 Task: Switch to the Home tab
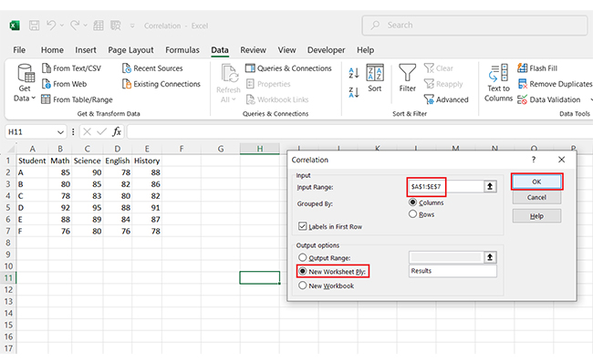point(52,50)
